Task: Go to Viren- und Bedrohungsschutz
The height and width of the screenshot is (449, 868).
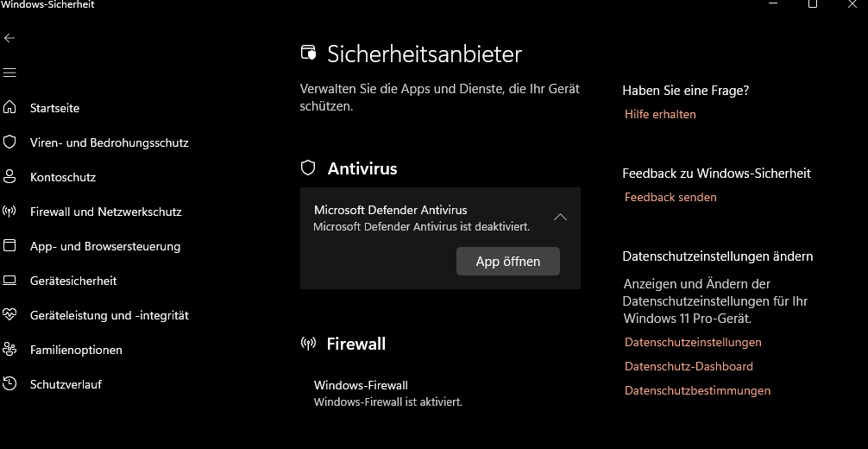Action: [x=109, y=142]
